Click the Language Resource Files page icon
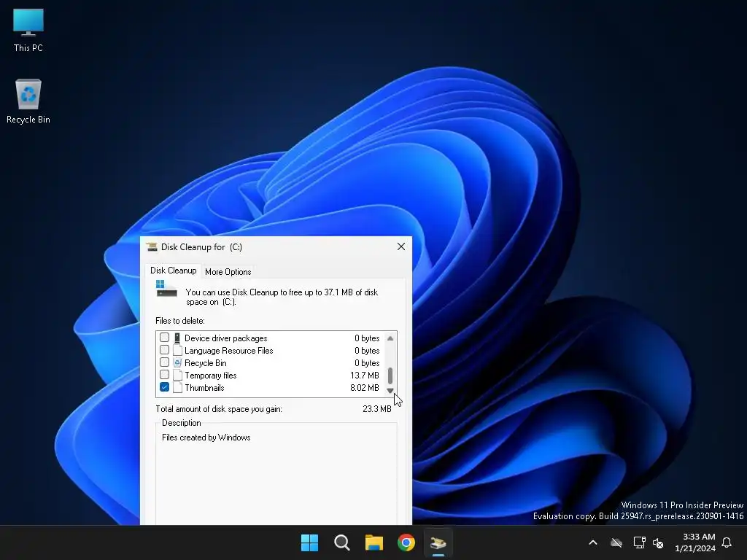 [x=177, y=351]
